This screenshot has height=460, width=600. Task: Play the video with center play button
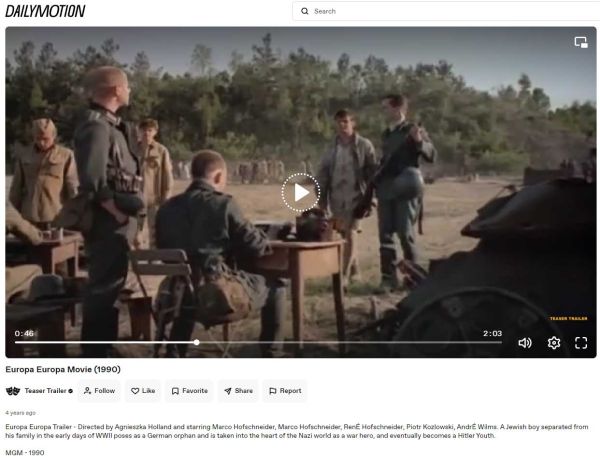point(301,192)
